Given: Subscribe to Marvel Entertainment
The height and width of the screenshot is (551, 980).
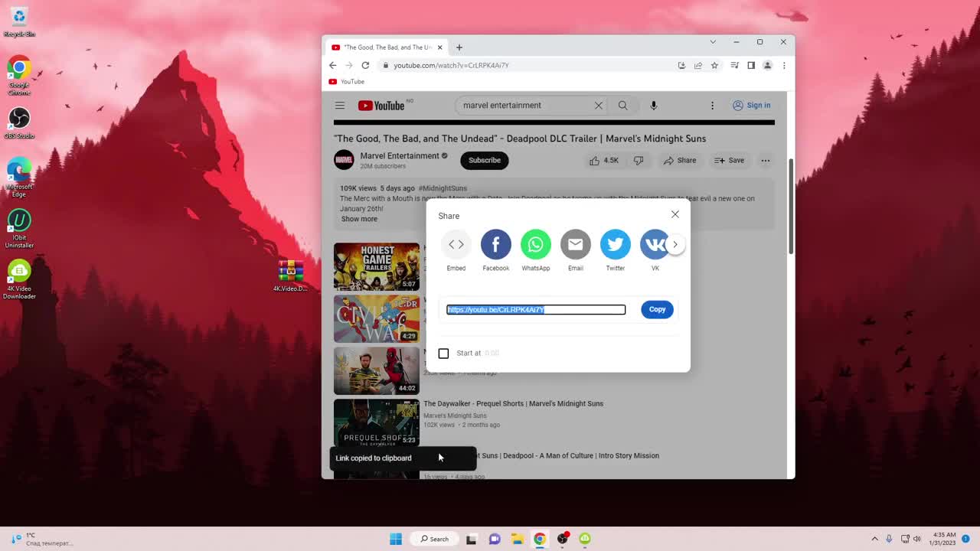Looking at the screenshot, I should [x=484, y=160].
